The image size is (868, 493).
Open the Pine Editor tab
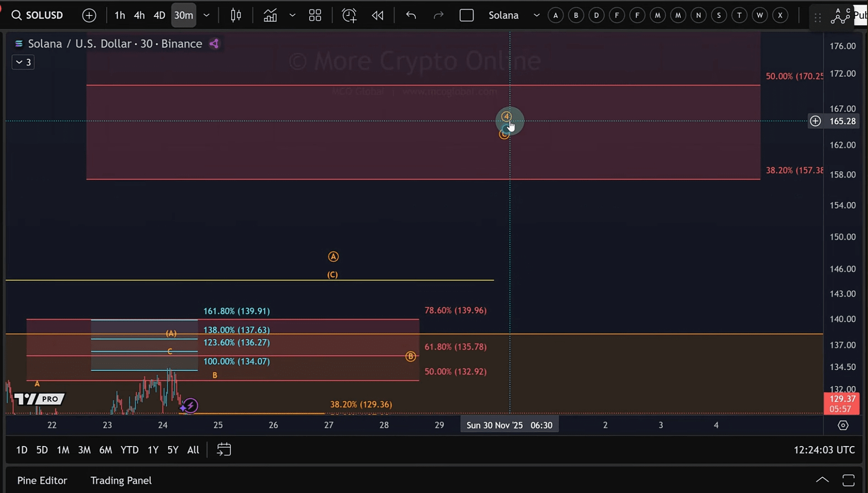(x=42, y=480)
